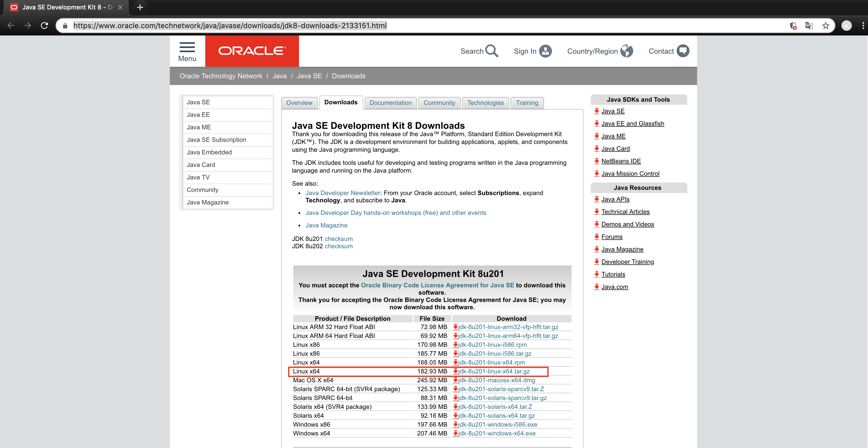Click the Contact chat bubble icon
This screenshot has height=448, width=868.
pos(683,51)
